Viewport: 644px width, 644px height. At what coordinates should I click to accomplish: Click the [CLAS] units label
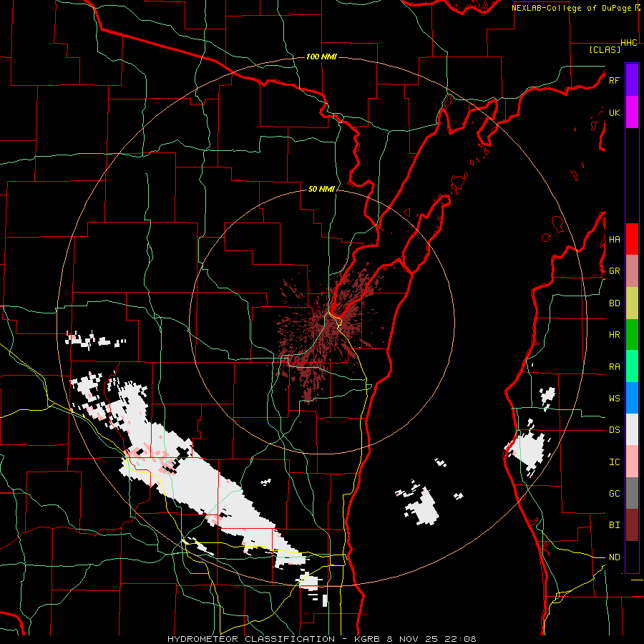(605, 49)
